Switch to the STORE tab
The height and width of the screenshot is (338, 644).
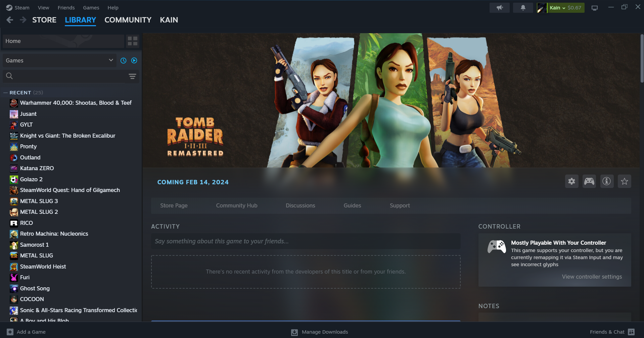point(44,20)
